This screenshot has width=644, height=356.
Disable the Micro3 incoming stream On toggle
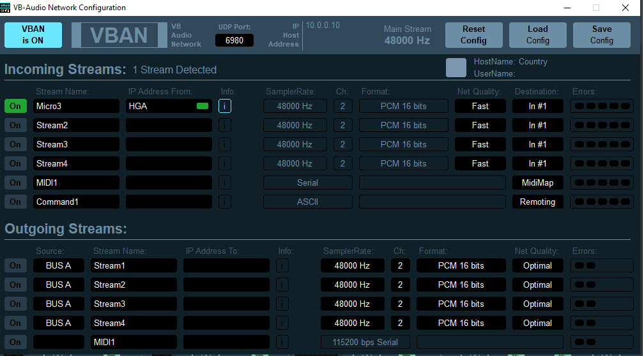[15, 106]
